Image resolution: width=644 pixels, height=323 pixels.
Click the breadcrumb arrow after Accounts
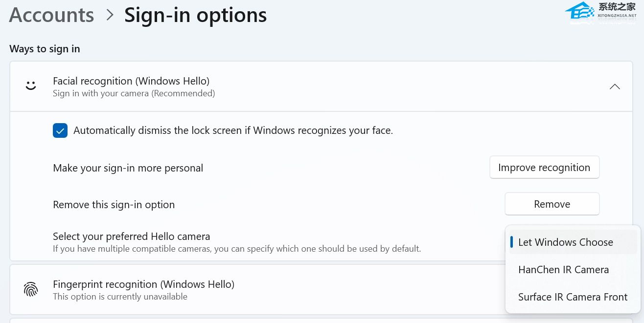coord(110,15)
